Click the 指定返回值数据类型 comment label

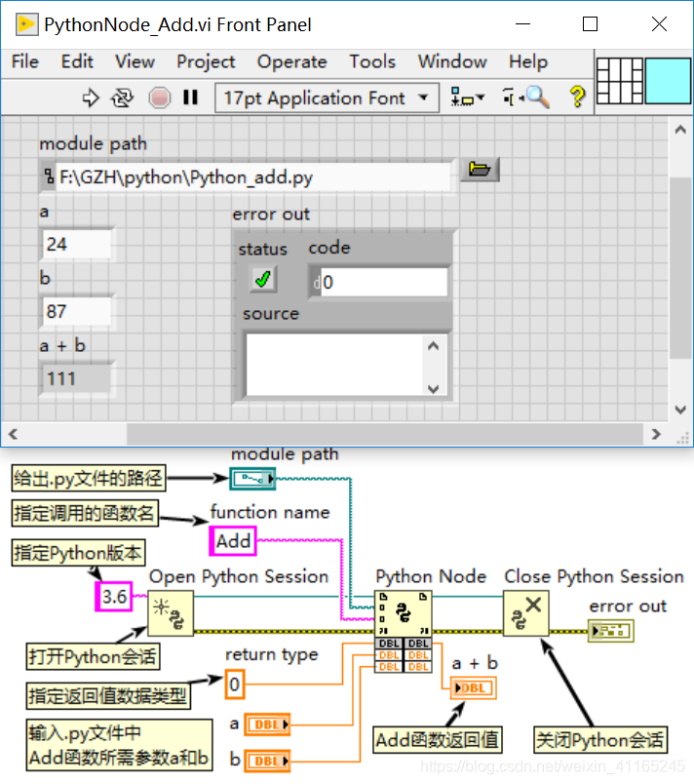click(x=108, y=695)
